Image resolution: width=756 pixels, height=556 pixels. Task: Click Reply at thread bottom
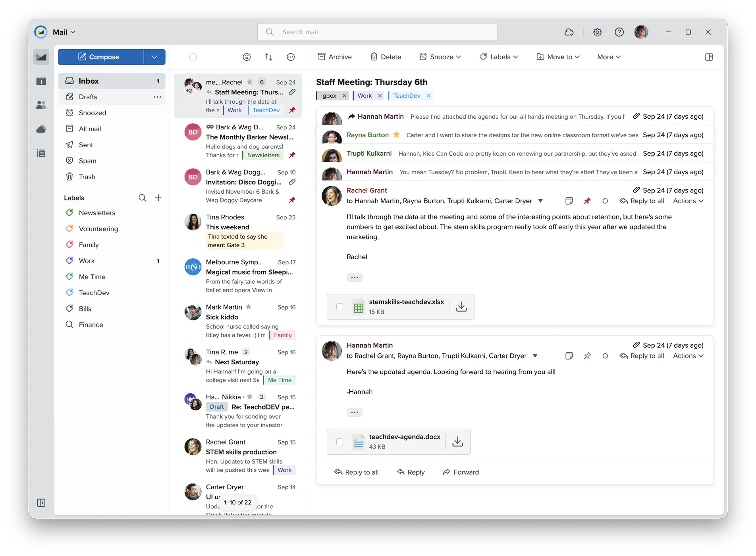tap(411, 472)
